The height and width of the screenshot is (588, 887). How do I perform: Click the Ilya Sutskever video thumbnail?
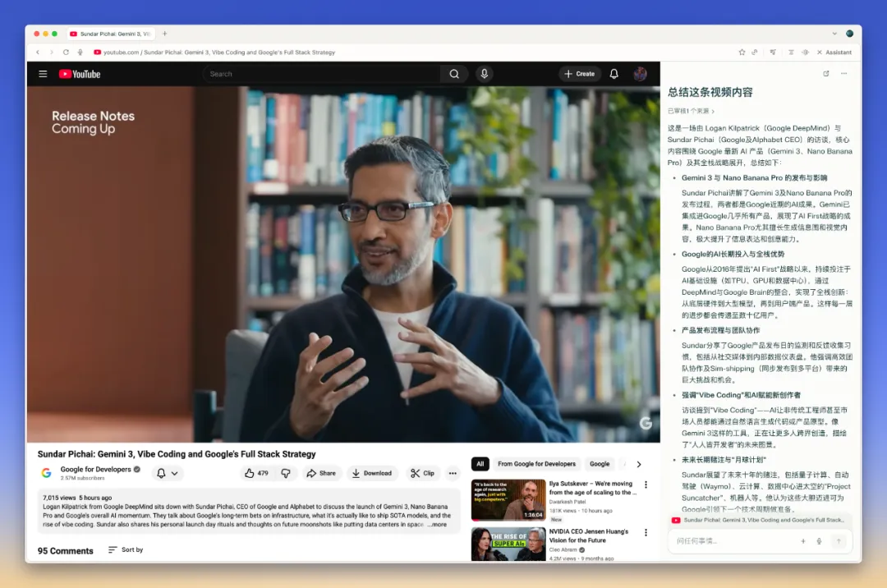[x=508, y=500]
